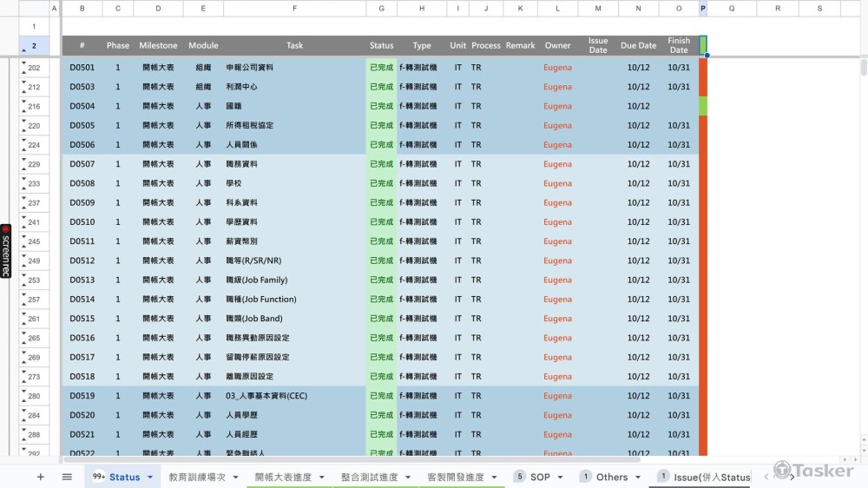Select the task cell 職等(R/SR/NR)
The height and width of the screenshot is (488, 868).
pyautogui.click(x=294, y=260)
